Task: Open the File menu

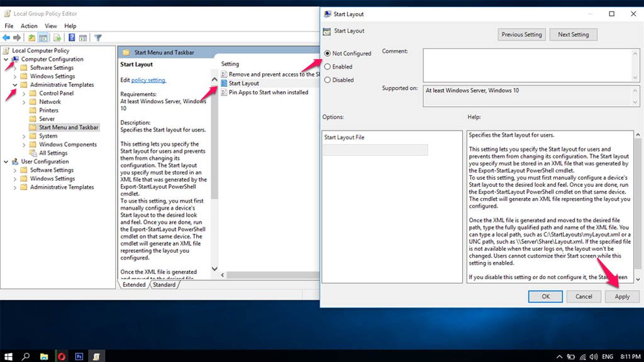Action: pyautogui.click(x=9, y=26)
